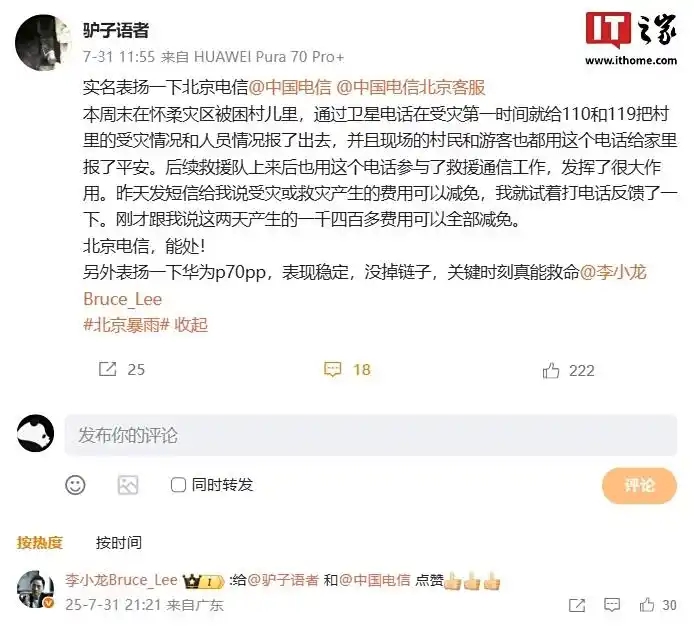Screen dimensions: 694x627
Task: Open 驴子语者's profile avatar
Action: tap(43, 42)
